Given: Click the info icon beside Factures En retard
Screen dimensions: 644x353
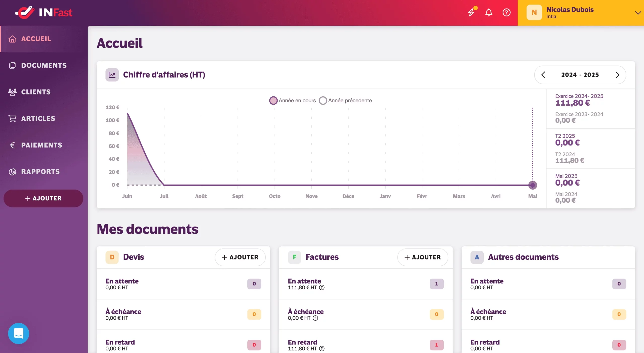Looking at the screenshot, I should tap(322, 349).
